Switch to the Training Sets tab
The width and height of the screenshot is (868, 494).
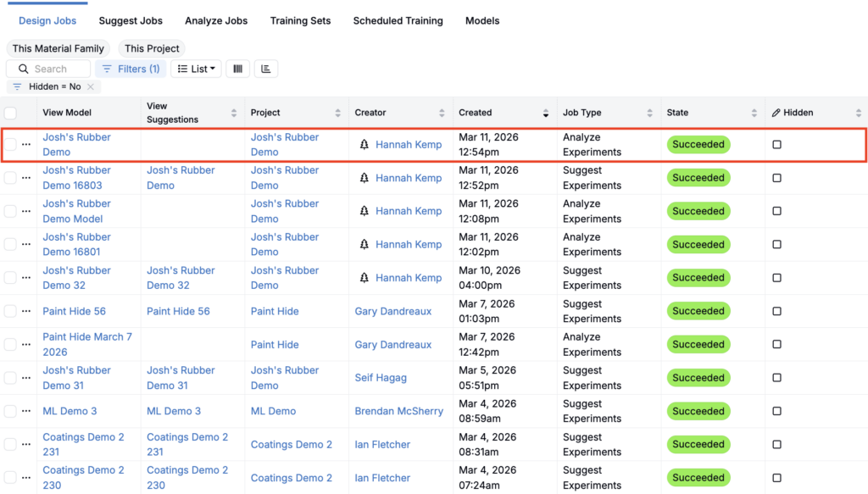tap(300, 20)
